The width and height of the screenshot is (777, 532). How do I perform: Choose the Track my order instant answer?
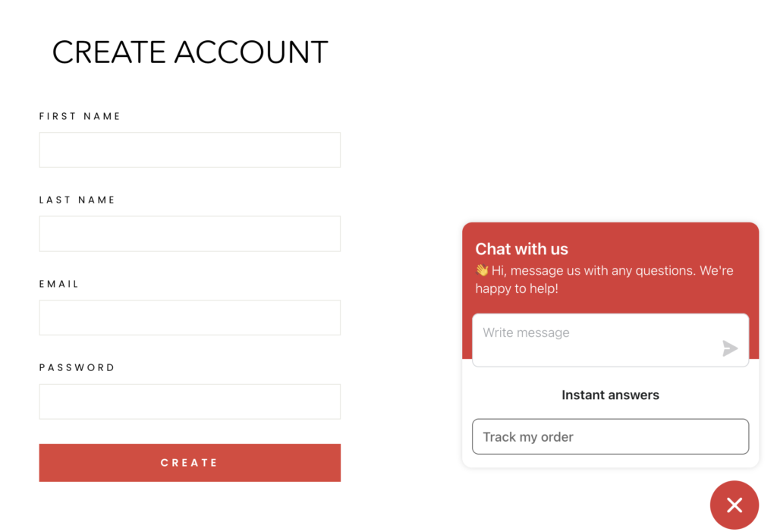610,437
